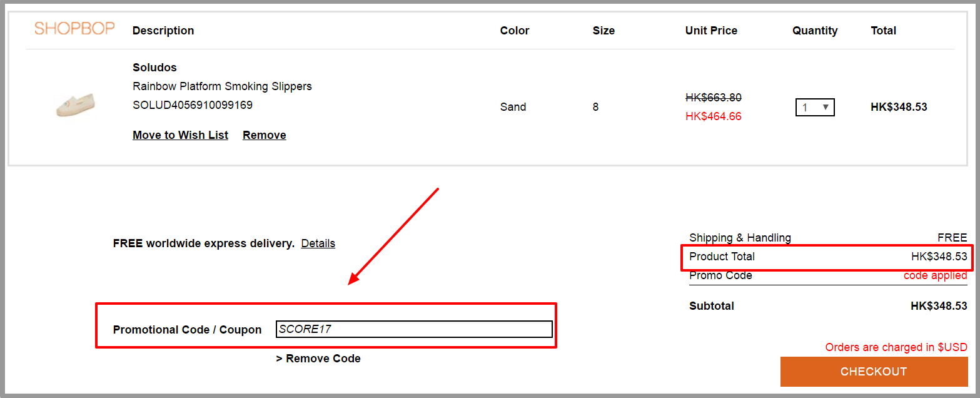Click the red sale price HK$464.66
This screenshot has width=980, height=398.
click(714, 116)
